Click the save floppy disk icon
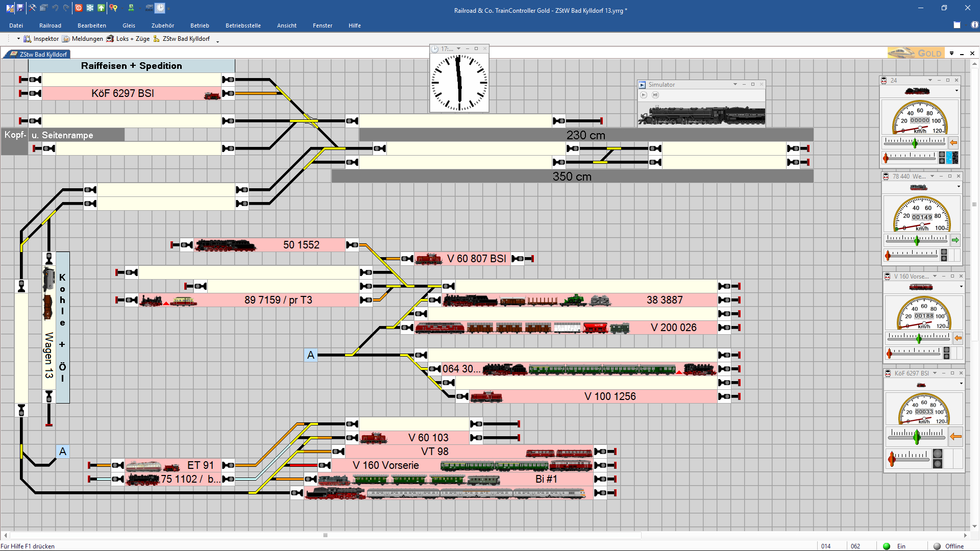The width and height of the screenshot is (980, 551). coord(20,8)
